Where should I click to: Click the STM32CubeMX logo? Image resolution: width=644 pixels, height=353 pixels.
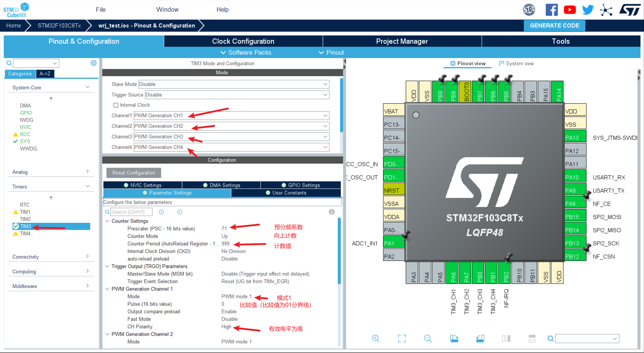tap(16, 10)
